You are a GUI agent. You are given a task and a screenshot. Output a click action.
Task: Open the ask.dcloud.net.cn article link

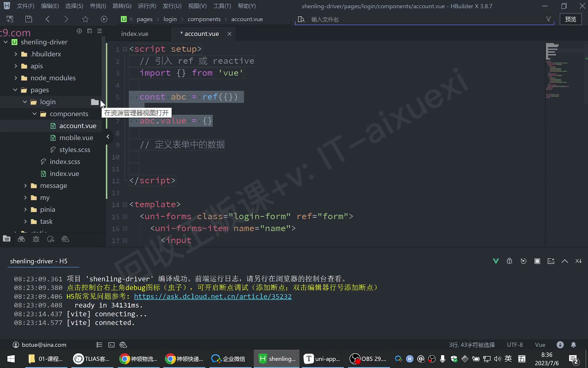pyautogui.click(x=213, y=297)
